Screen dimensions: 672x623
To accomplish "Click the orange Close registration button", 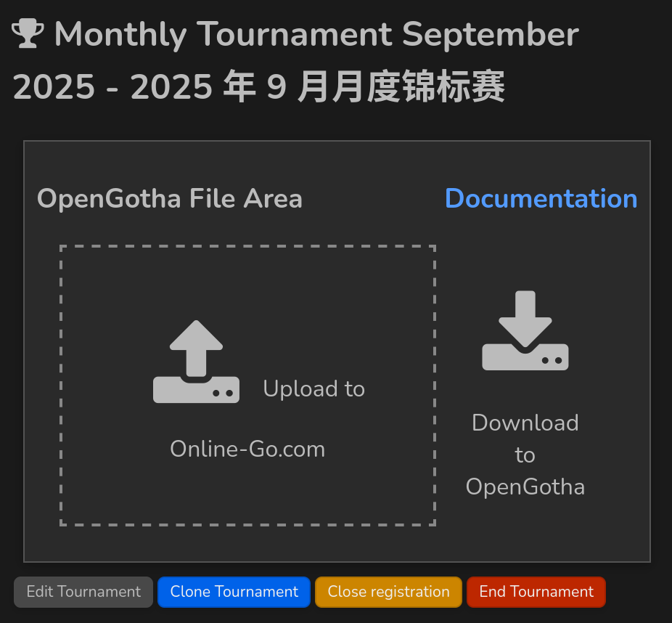I will pos(388,592).
